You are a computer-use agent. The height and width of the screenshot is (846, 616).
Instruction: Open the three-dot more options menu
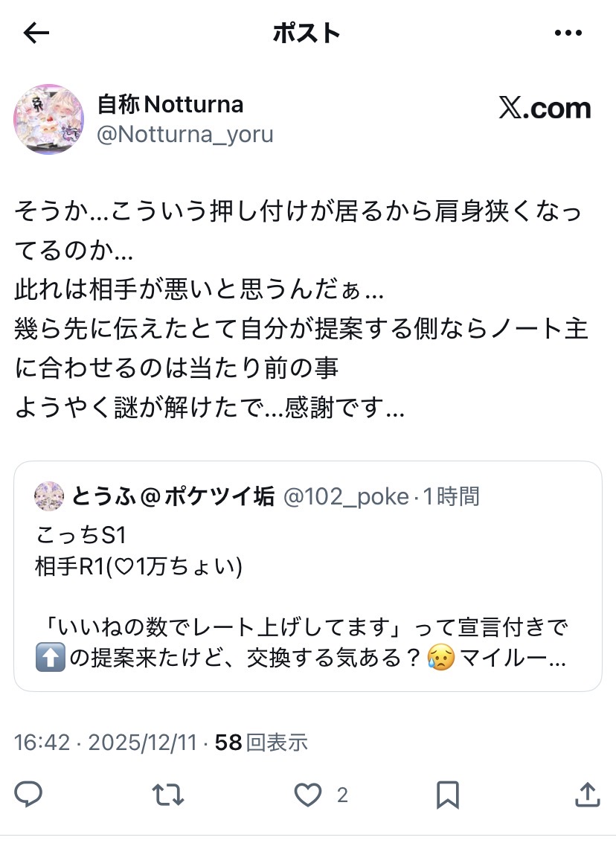[568, 33]
